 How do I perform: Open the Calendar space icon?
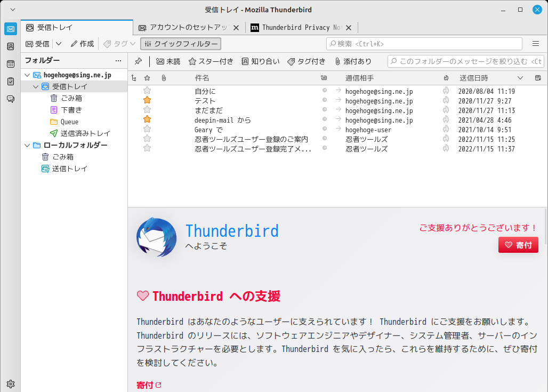pos(11,64)
